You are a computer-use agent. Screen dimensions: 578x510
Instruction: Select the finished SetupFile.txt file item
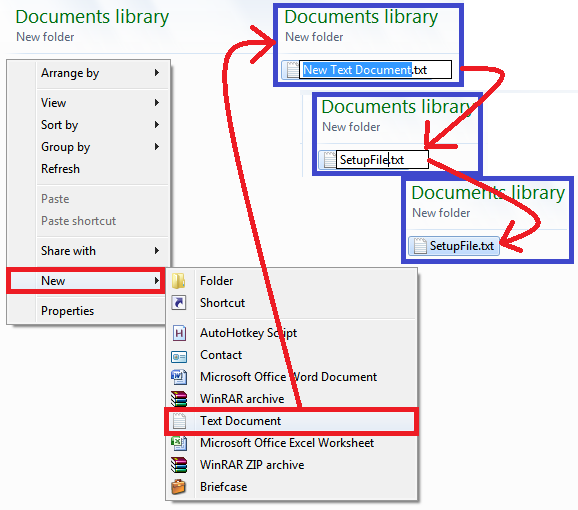(x=454, y=246)
